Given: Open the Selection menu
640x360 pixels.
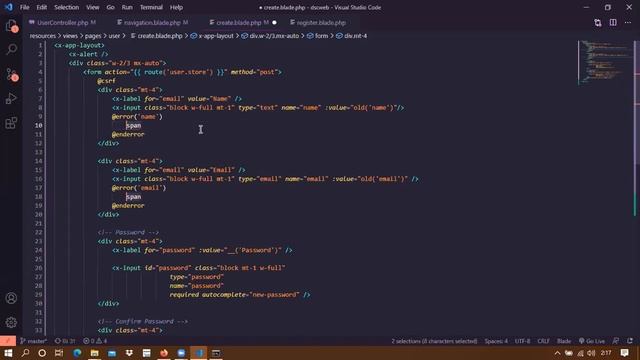Looking at the screenshot, I should pyautogui.click(x=67, y=7).
